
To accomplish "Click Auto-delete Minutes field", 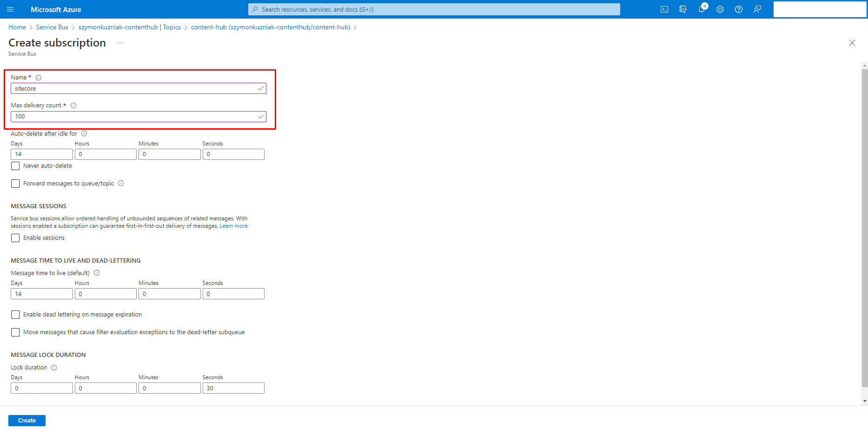I will pos(170,154).
